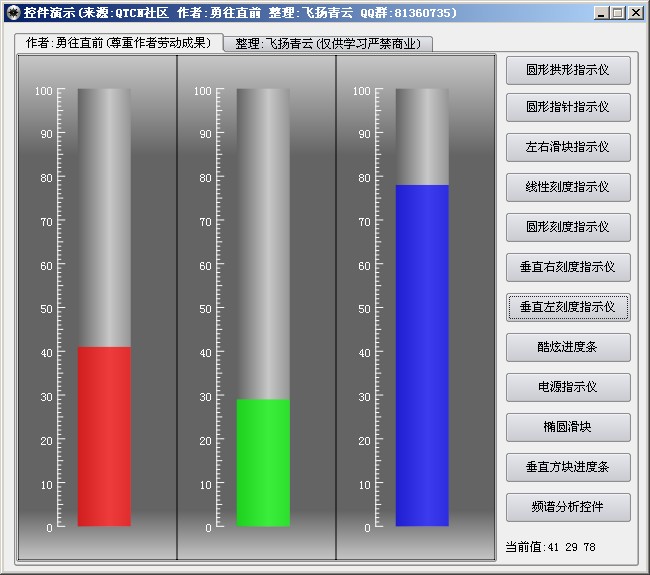Screen dimensions: 650x575
Task: Open the 圆形拱形指示仪 demo
Action: pyautogui.click(x=568, y=70)
